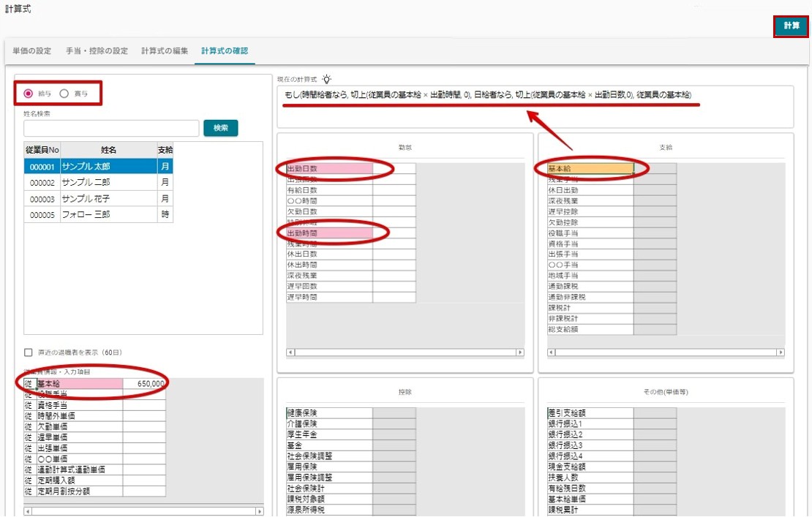Select employee row サンプル 太郎
This screenshot has height=517, width=812.
99,167
